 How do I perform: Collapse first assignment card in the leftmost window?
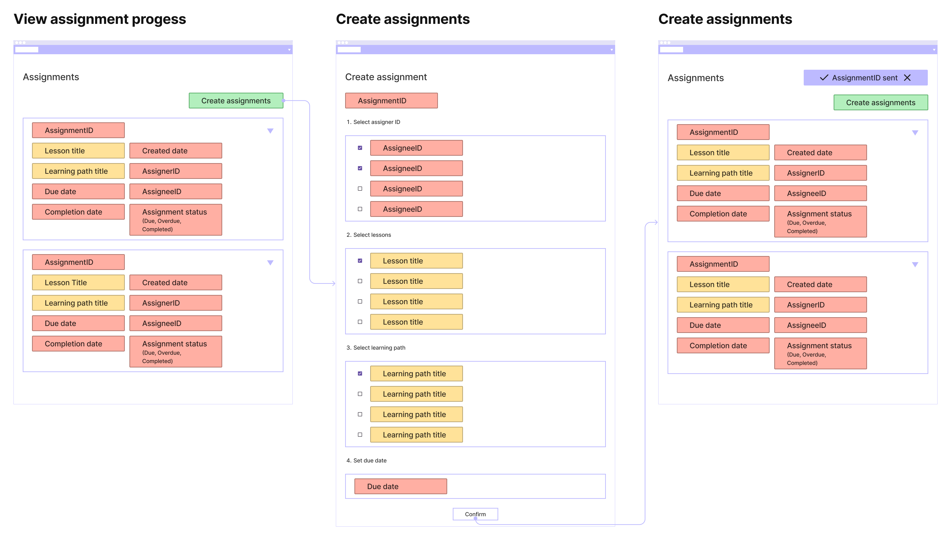(270, 131)
